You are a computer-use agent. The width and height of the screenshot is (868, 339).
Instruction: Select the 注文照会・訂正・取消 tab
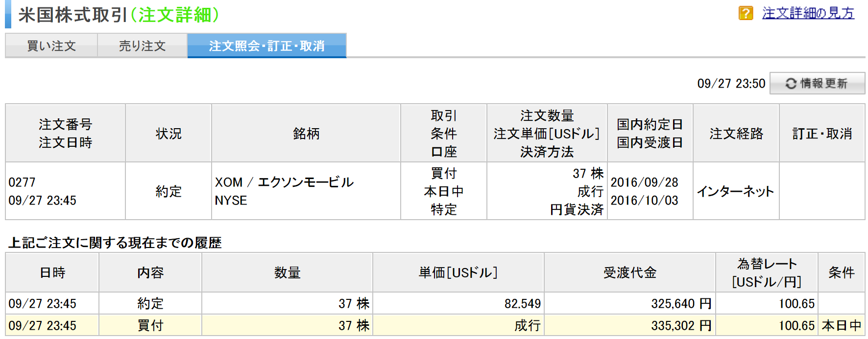click(266, 46)
